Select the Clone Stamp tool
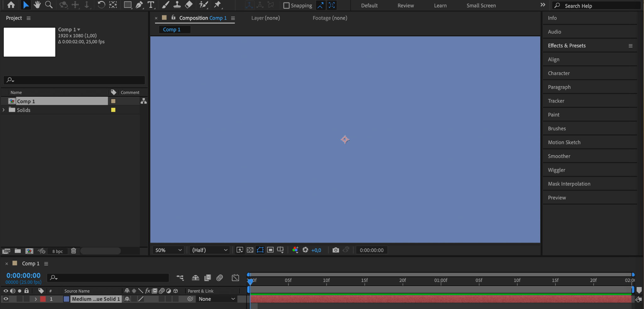 (x=177, y=5)
